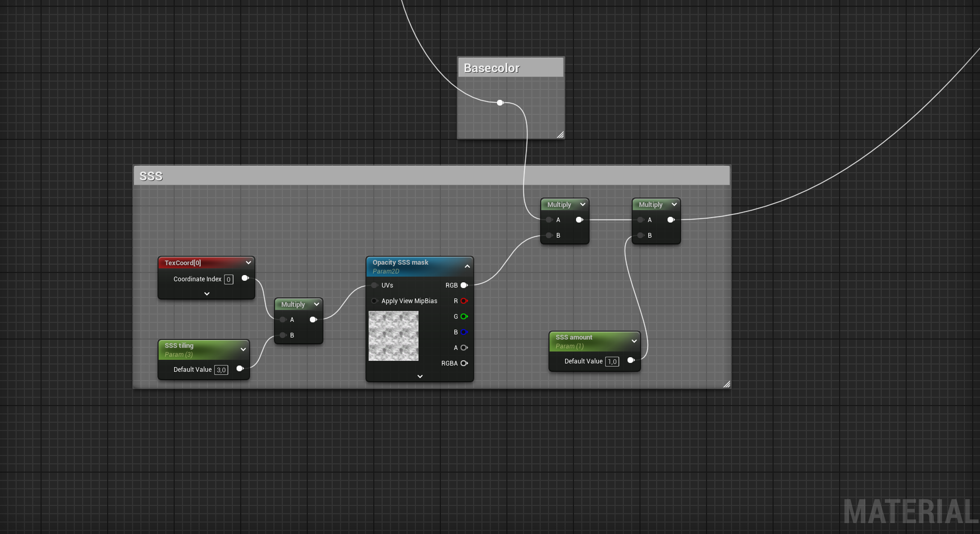
Task: Open the SSS amount node dropdown arrow
Action: coord(634,341)
